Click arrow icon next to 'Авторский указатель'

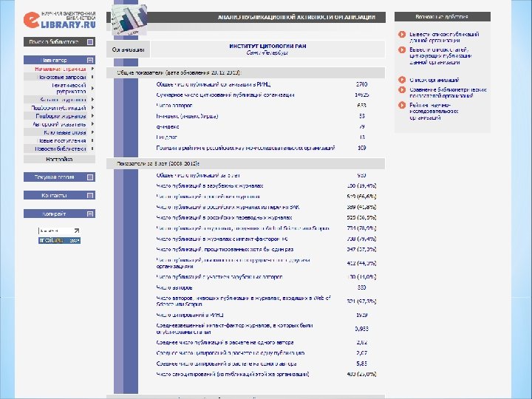[x=92, y=124]
